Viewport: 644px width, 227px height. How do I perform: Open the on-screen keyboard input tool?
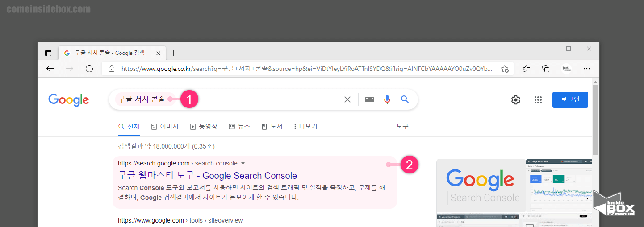pos(369,99)
